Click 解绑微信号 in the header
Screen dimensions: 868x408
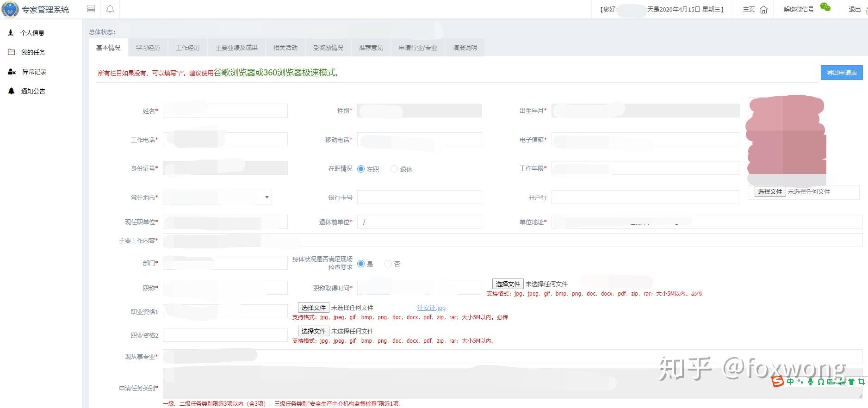point(799,9)
